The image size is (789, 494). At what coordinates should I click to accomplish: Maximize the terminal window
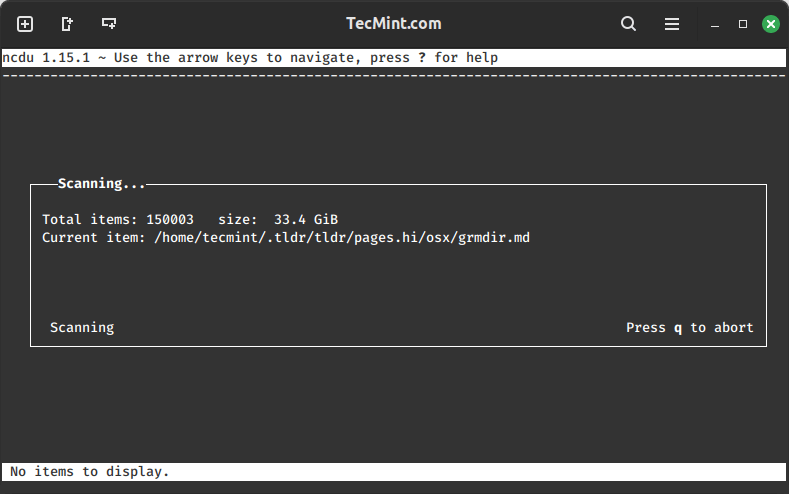point(743,24)
